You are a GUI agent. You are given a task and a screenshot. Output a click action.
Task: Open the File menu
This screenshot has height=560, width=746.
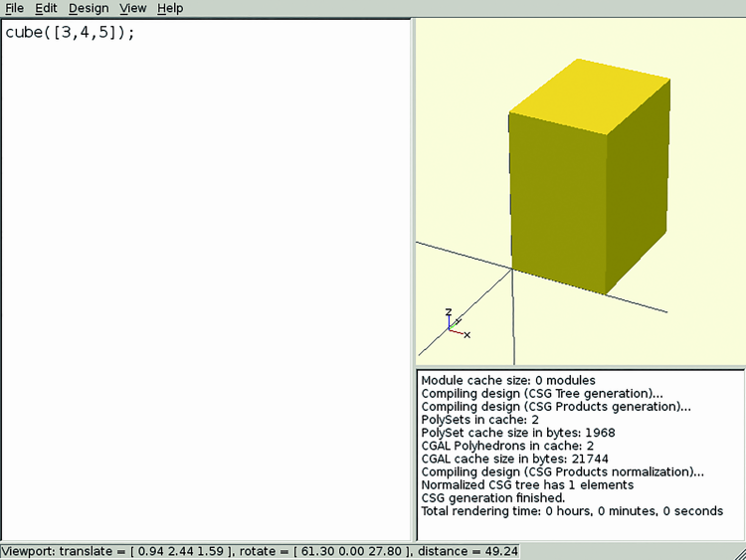coord(14,8)
